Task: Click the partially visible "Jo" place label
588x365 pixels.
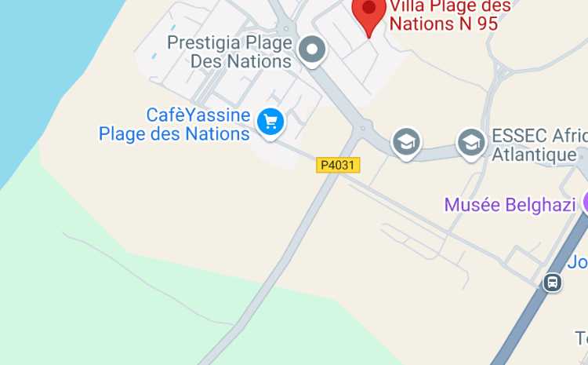Action: [x=578, y=261]
